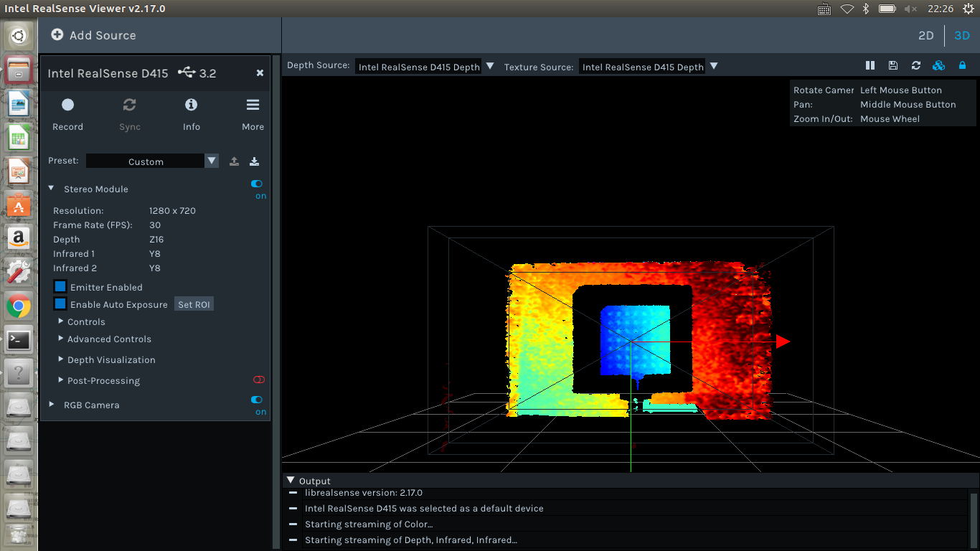
Task: Open device Info panel icon
Action: [191, 105]
